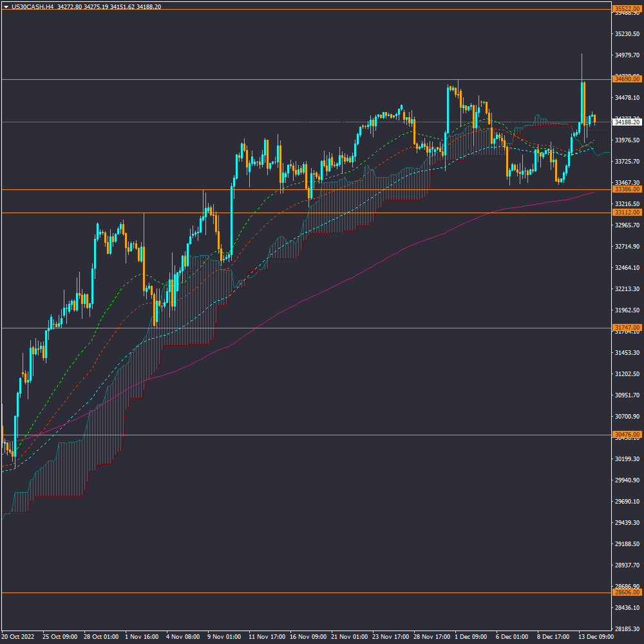The image size is (644, 644).
Task: Click the 9 Nov 01:00 time label
Action: [x=223, y=636]
